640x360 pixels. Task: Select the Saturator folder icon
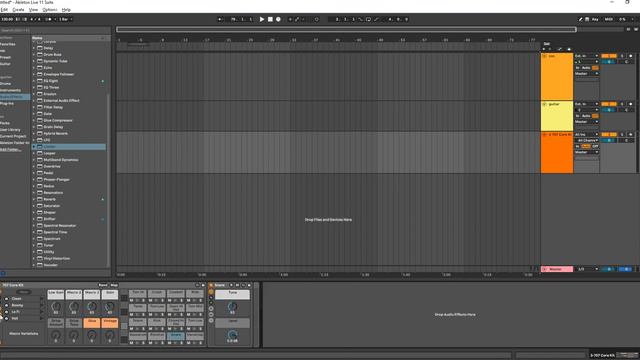click(x=40, y=206)
